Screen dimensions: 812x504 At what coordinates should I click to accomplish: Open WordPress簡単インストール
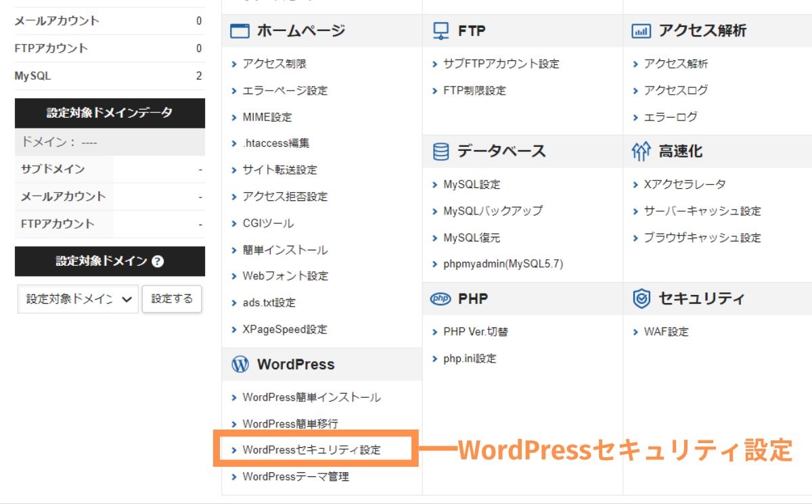click(x=311, y=397)
